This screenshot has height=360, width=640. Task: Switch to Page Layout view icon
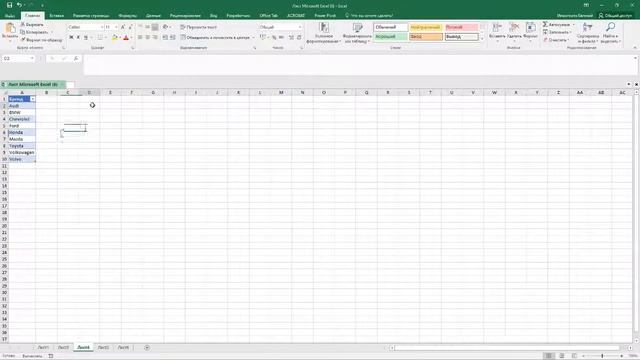click(x=562, y=356)
